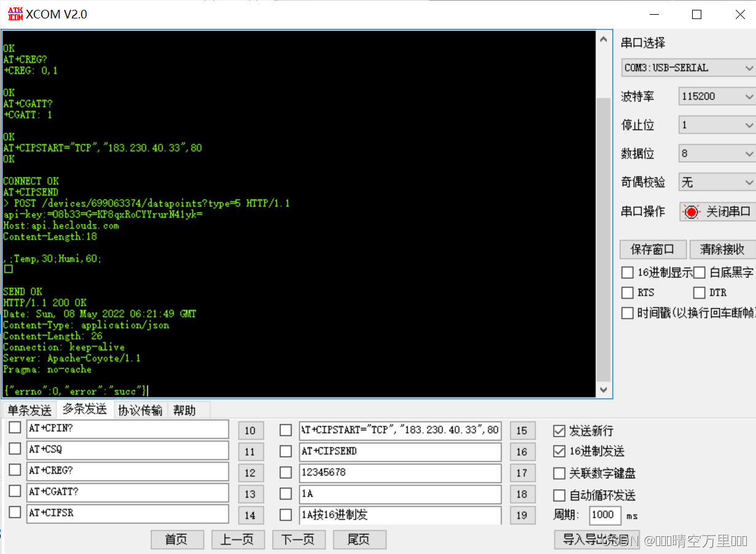Tick the checkbox beside AT+CSQ
Viewport: 756px width, 554px height.
[x=15, y=449]
